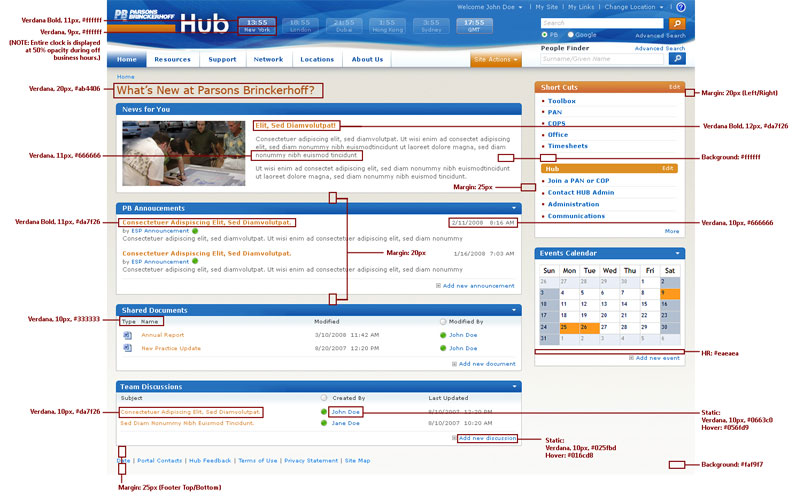Image resolution: width=800 pixels, height=504 pixels.
Task: Click the Add new announcement link
Action: point(478,286)
